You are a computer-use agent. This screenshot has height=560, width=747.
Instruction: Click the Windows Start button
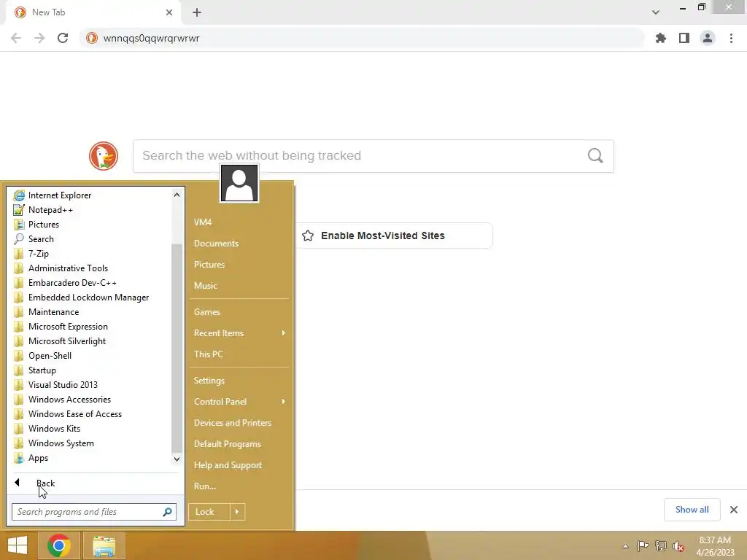[18, 545]
